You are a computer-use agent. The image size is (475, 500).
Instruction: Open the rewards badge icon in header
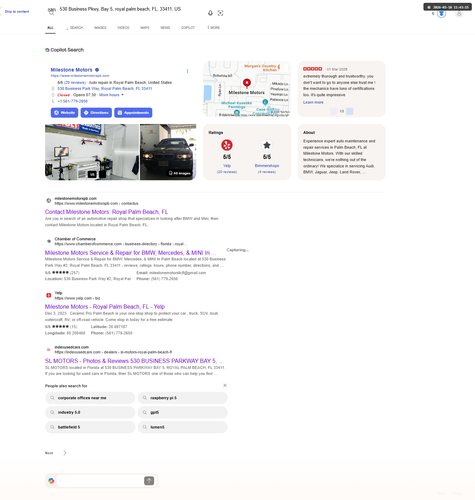(441, 14)
